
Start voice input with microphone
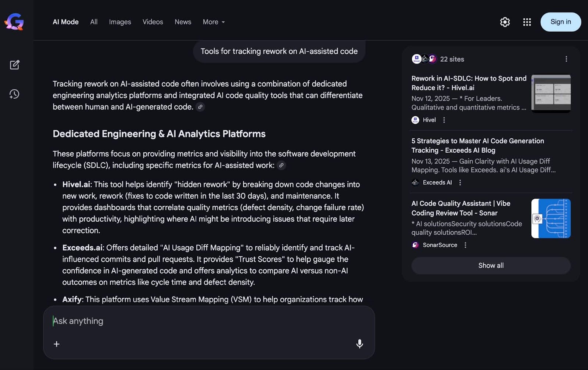359,344
